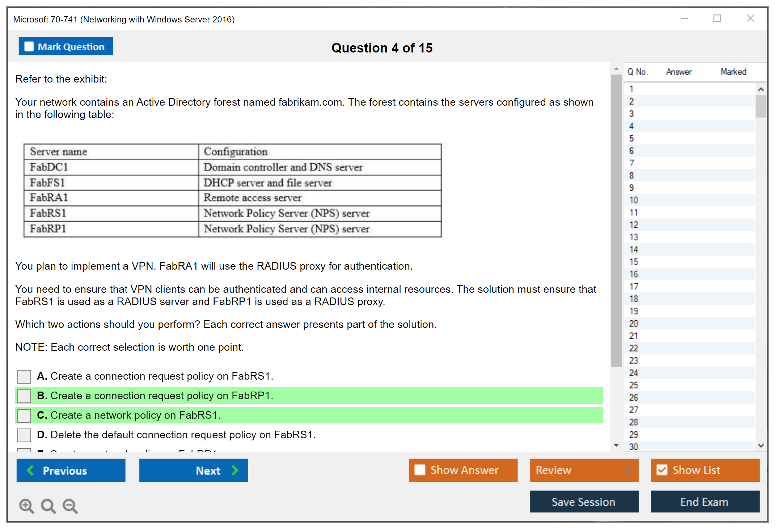Viewport: 778px width, 532px height.
Task: Click the zoom out magnifier icon
Action: click(x=70, y=506)
